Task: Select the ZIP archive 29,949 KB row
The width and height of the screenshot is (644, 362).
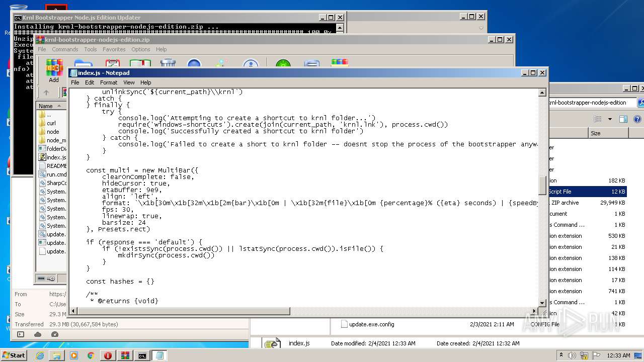Action: pos(587,203)
